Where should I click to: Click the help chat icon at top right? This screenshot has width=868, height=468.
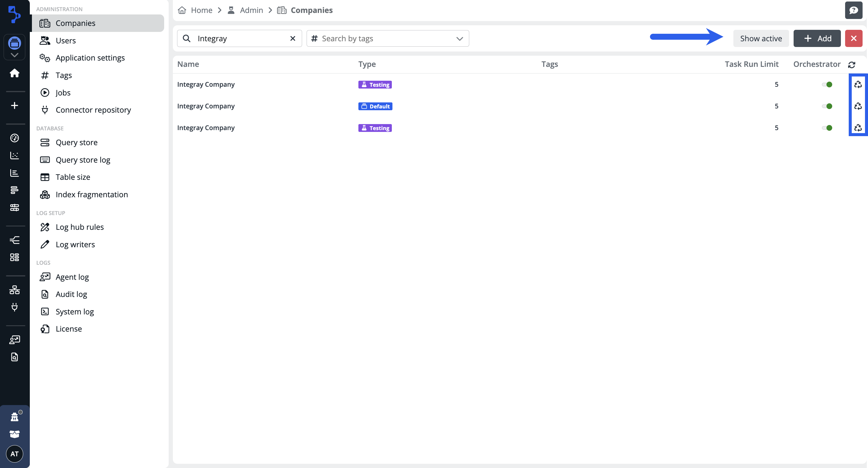pyautogui.click(x=853, y=10)
